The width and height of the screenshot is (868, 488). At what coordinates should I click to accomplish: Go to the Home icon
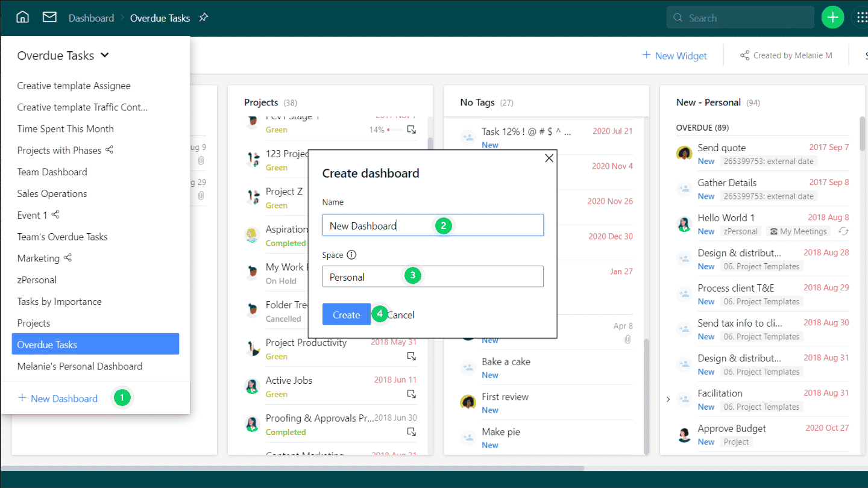(x=22, y=17)
